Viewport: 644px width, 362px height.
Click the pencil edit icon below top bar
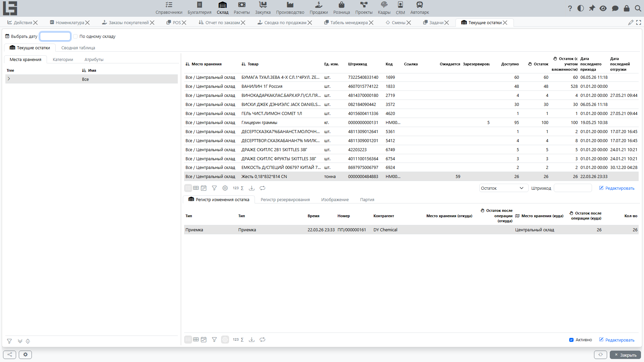tap(631, 22)
